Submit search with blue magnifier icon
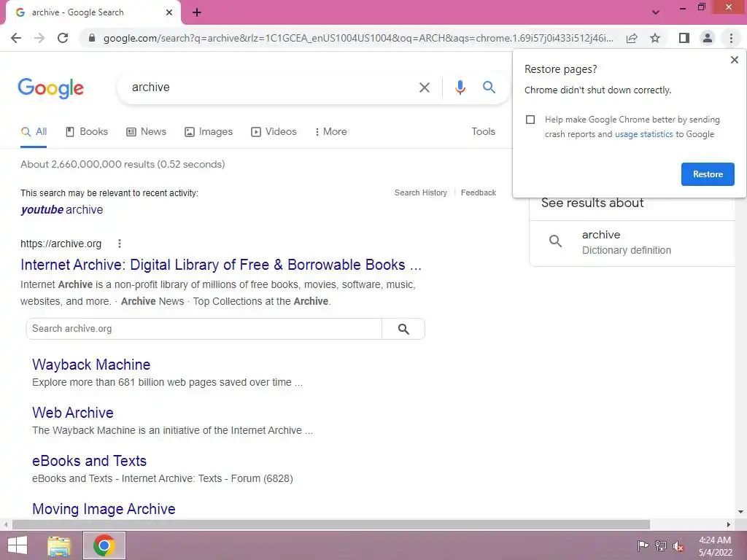Image resolution: width=747 pixels, height=560 pixels. 489,87
